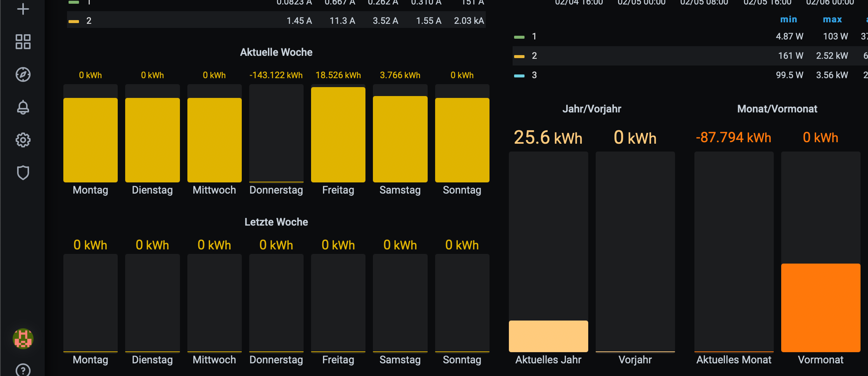Sort legend by the min column header

788,19
